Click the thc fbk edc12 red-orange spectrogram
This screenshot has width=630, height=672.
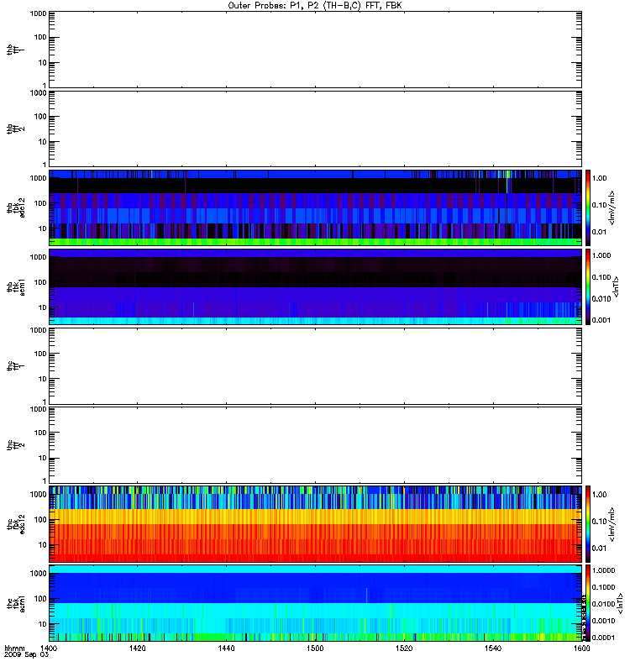pos(315,523)
